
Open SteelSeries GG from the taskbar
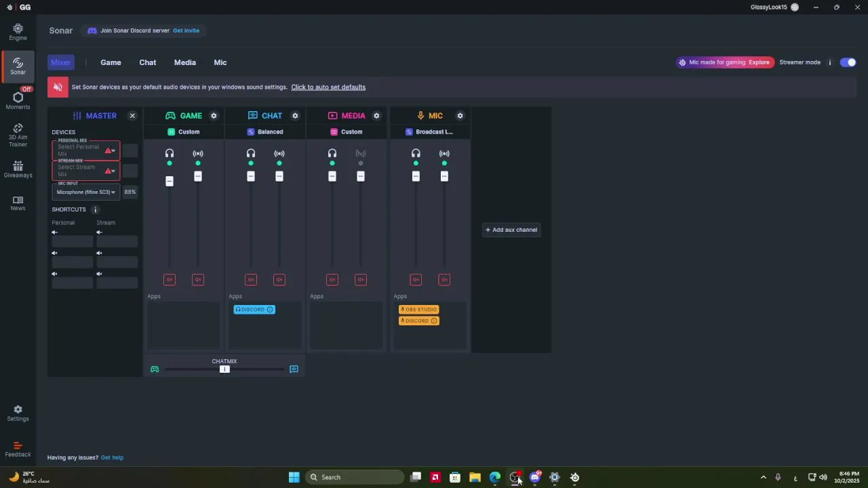tap(574, 477)
